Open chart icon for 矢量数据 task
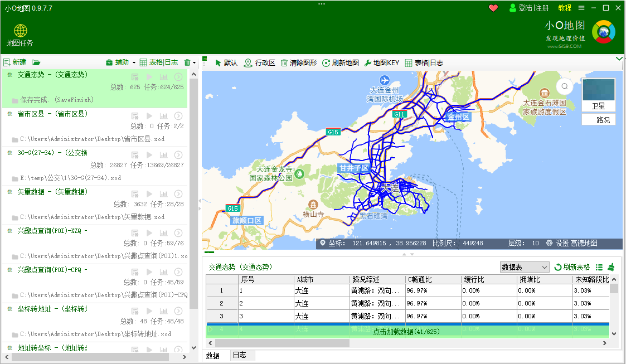The image size is (626, 364). (x=164, y=194)
